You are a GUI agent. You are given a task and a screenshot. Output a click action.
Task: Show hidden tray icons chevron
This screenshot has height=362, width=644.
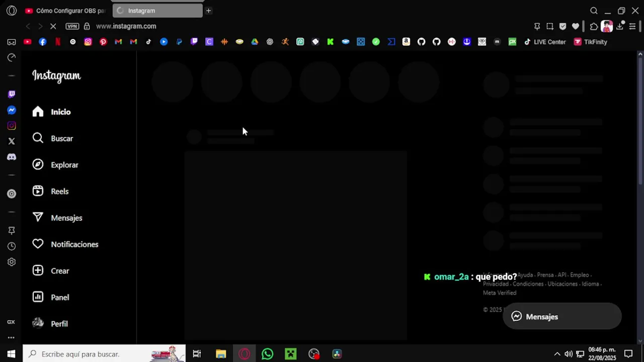coord(557,354)
